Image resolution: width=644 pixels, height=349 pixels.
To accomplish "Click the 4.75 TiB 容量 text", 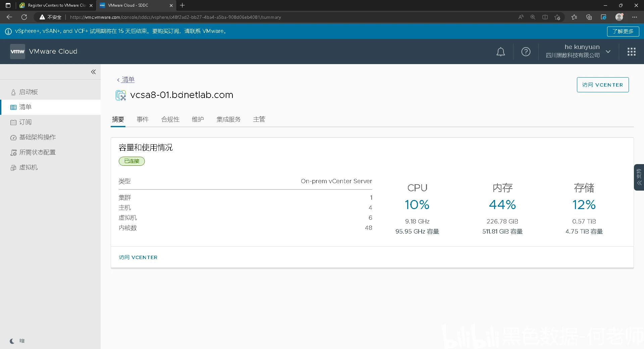I will (x=584, y=232).
